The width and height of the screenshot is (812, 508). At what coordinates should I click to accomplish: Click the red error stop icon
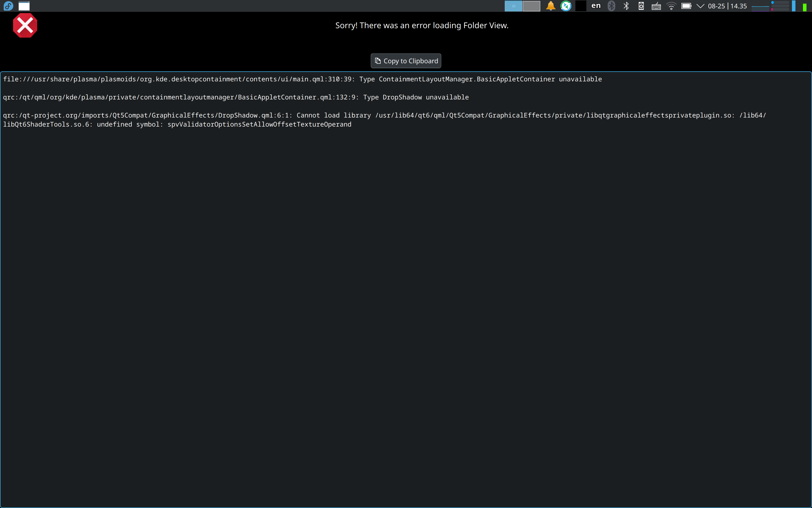25,26
